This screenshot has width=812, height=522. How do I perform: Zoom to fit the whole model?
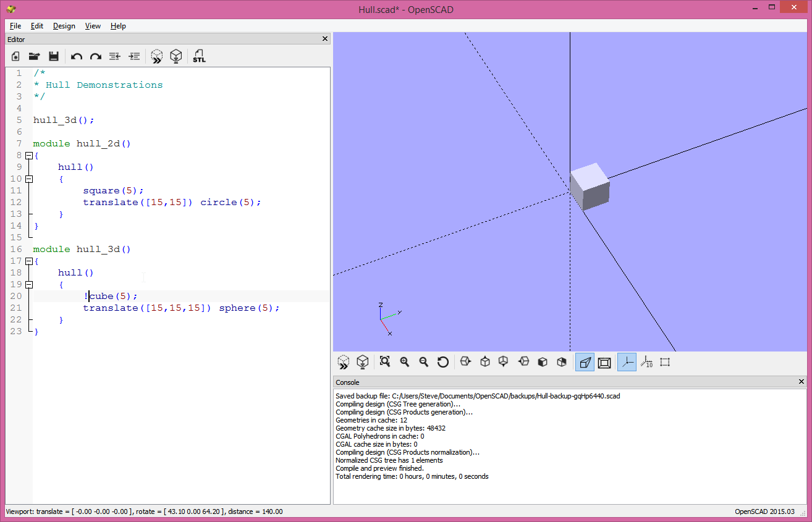384,362
